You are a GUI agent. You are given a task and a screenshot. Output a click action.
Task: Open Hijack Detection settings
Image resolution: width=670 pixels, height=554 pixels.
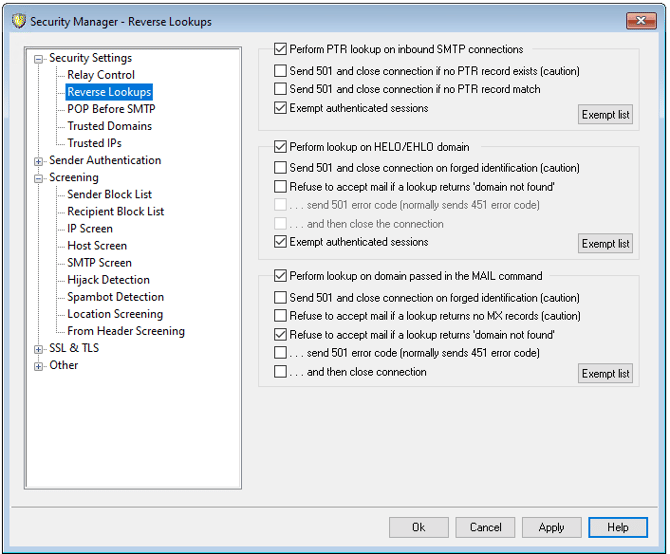click(x=108, y=280)
